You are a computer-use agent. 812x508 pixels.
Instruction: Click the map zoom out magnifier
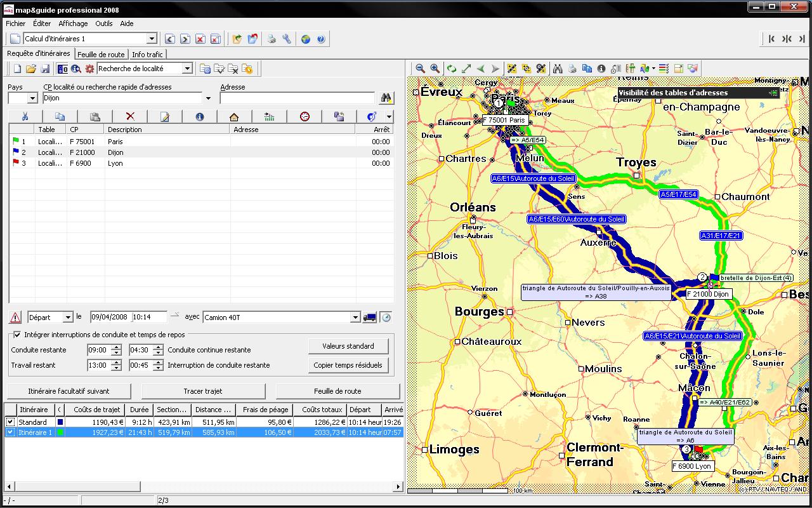[420, 69]
